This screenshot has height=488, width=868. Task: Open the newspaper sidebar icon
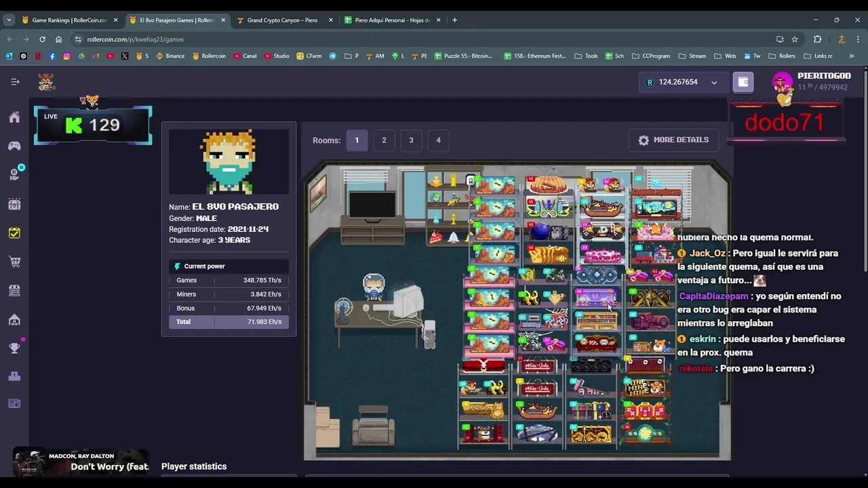coord(14,404)
